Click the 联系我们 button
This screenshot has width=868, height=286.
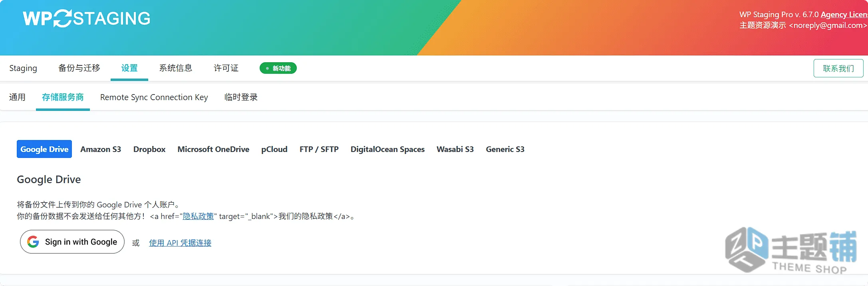[838, 68]
